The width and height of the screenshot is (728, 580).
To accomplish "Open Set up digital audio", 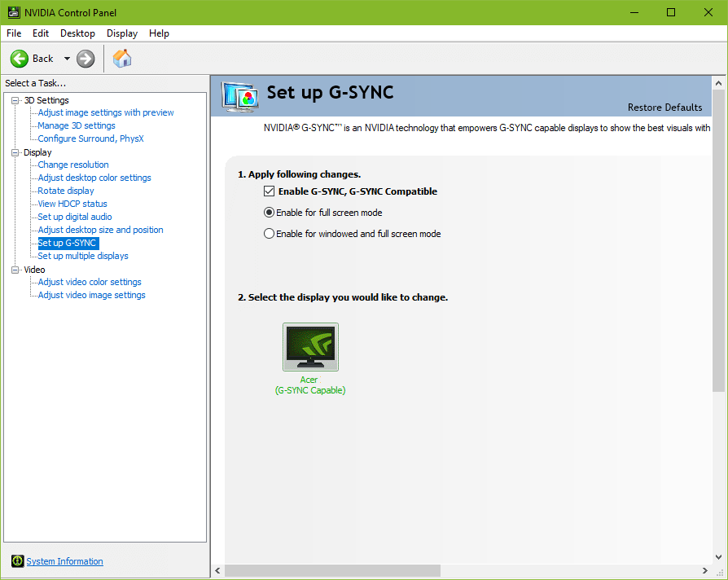I will click(75, 217).
